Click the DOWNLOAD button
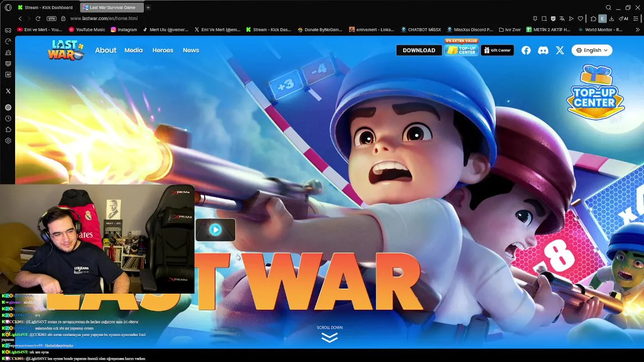644x362 pixels. (x=419, y=50)
